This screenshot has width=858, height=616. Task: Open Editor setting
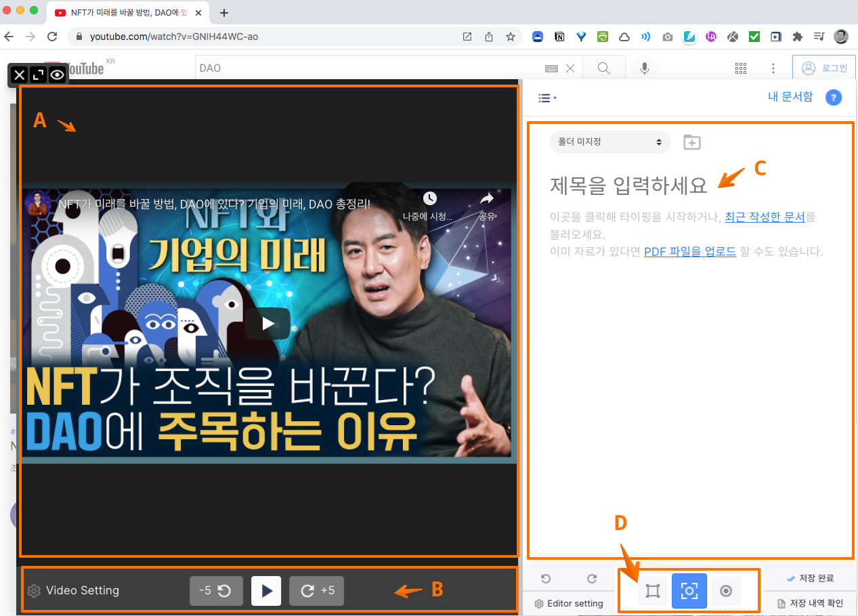[x=569, y=604]
